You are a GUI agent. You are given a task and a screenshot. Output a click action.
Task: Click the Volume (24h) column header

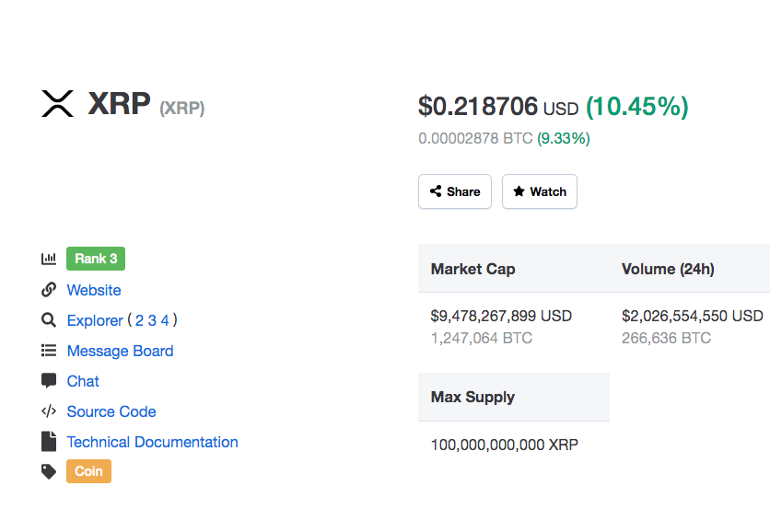(x=668, y=269)
